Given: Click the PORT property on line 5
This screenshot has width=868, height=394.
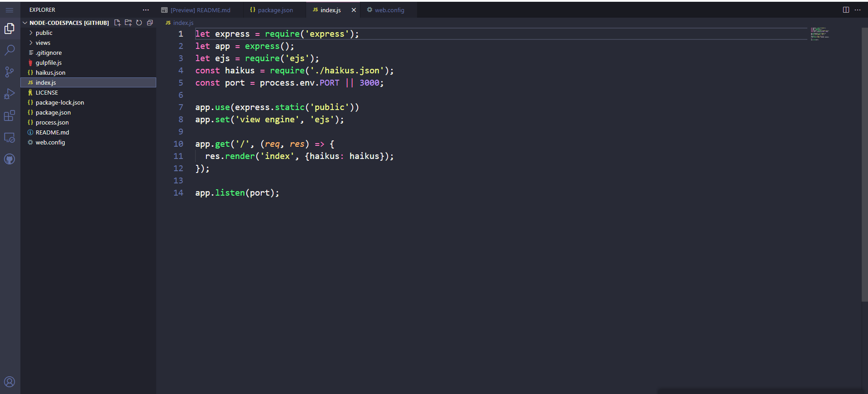Looking at the screenshot, I should (329, 83).
